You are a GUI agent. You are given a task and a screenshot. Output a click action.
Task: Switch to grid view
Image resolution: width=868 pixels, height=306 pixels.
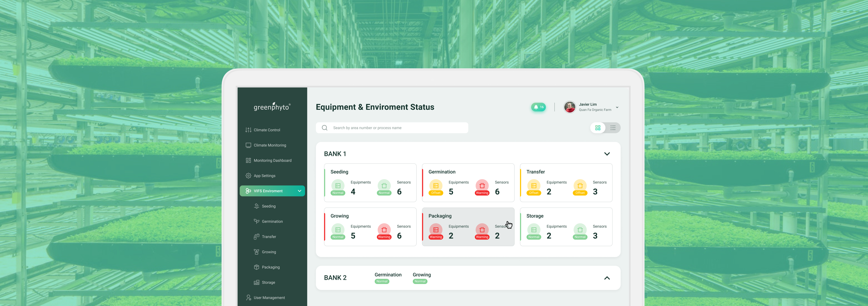(598, 128)
